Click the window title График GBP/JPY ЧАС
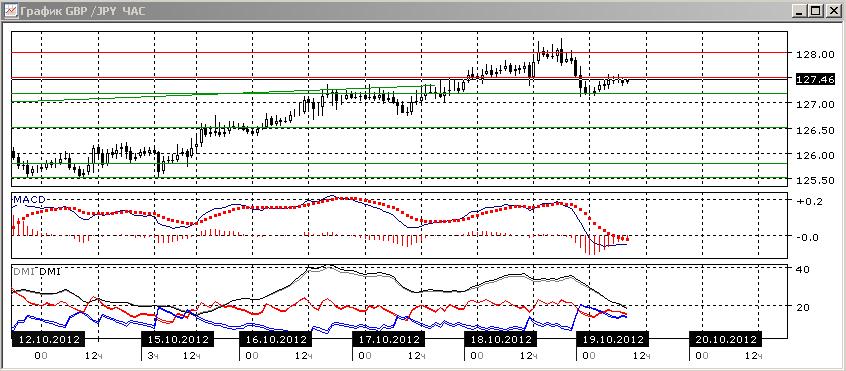Viewport: 846px width, 371px height. pyautogui.click(x=83, y=11)
